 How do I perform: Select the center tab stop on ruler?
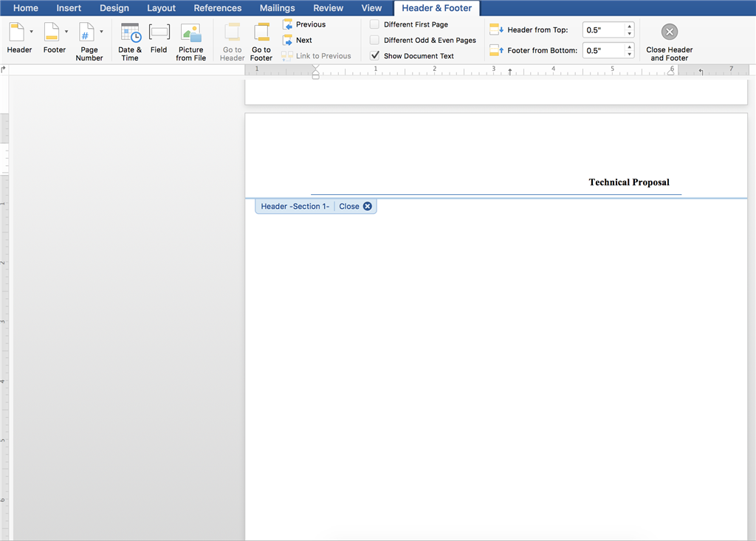click(x=509, y=72)
